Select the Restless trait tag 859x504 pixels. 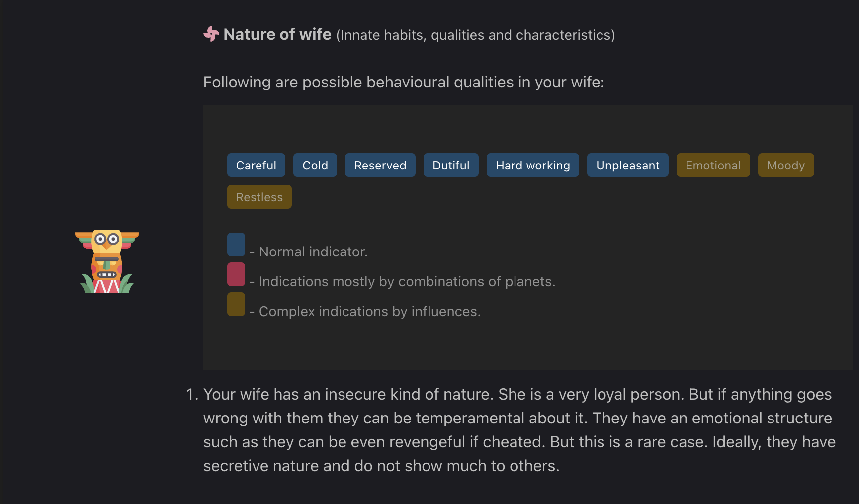[x=259, y=197]
